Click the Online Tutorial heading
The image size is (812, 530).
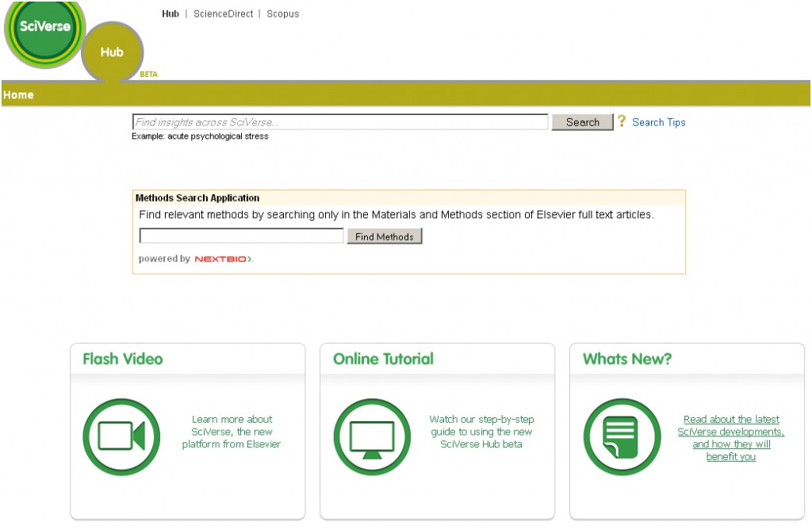[383, 359]
